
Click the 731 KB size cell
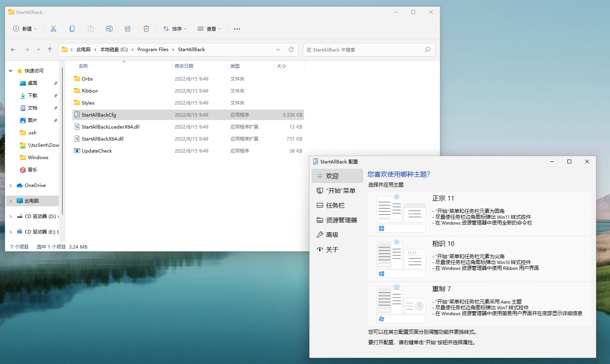click(294, 139)
